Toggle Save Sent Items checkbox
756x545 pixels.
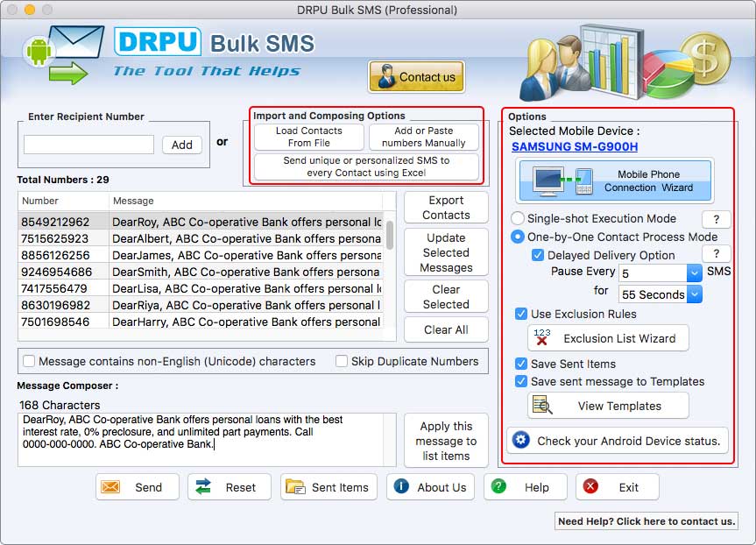click(520, 364)
